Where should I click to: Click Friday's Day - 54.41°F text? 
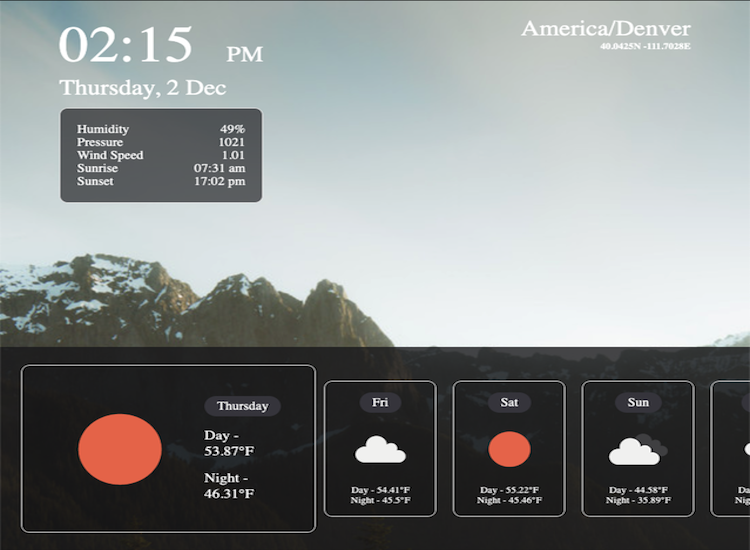[x=380, y=490]
